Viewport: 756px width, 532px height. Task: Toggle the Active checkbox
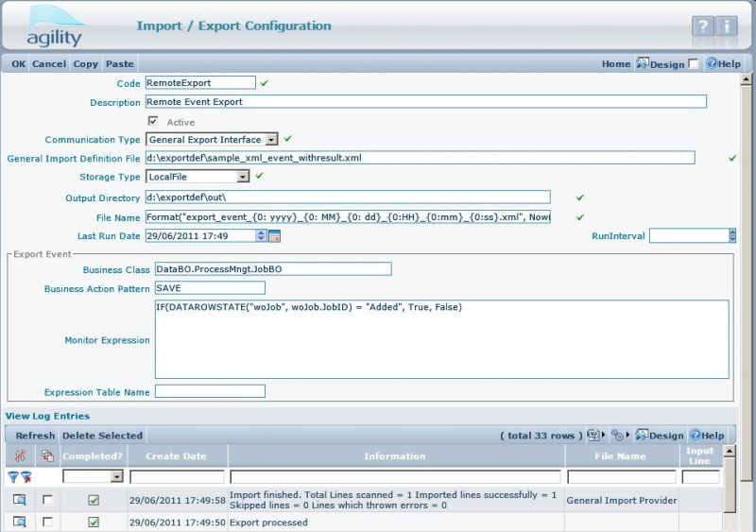point(153,121)
